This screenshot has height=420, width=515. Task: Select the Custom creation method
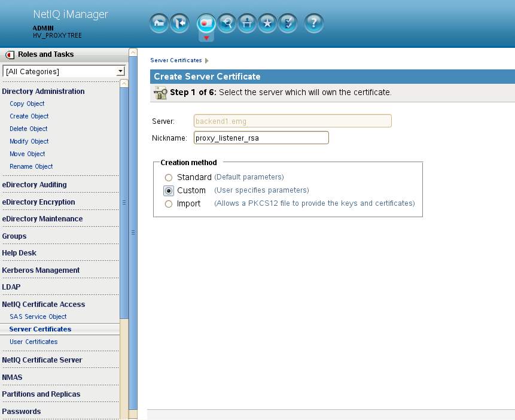pos(169,191)
